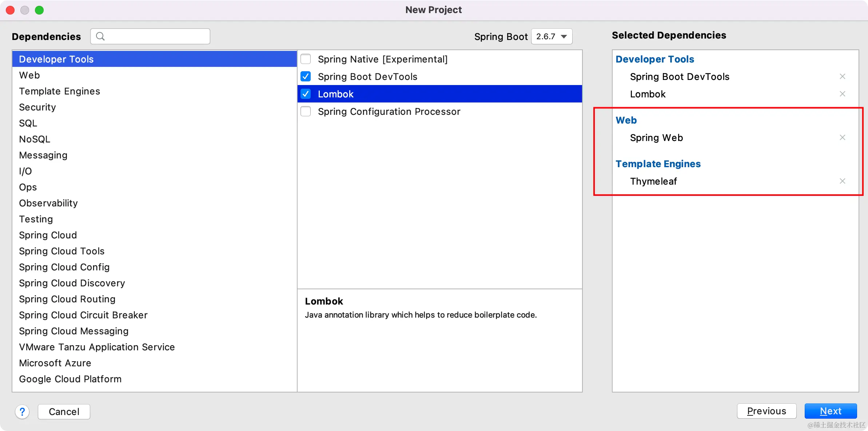Screen dimensions: 868x431
Task: Proceed with the Next button
Action: click(831, 411)
